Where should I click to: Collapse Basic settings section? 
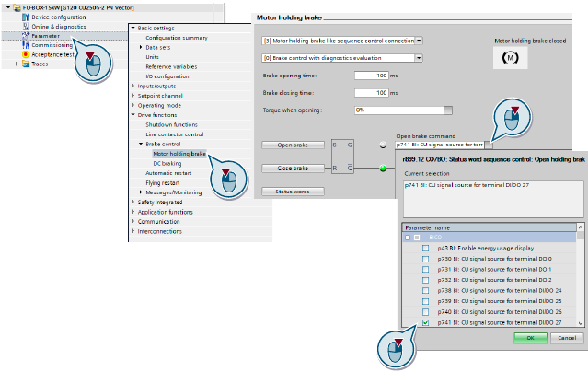click(x=133, y=28)
